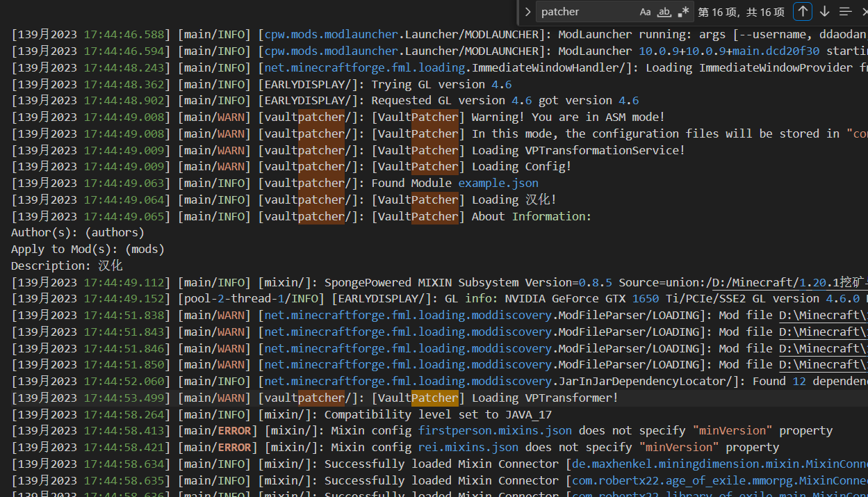The height and width of the screenshot is (497, 868).
Task: Open the example.json link
Action: coord(498,183)
